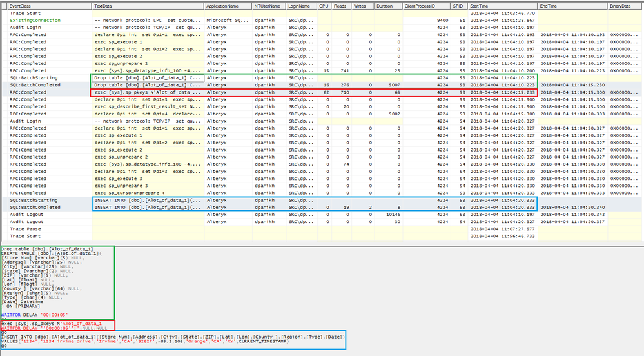Select the exec sp_unprepare 3 cell
The image size is (644, 356).
point(148,186)
